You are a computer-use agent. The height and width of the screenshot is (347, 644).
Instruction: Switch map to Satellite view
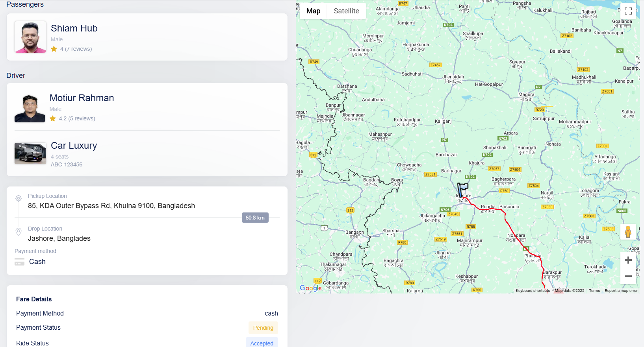tap(346, 11)
